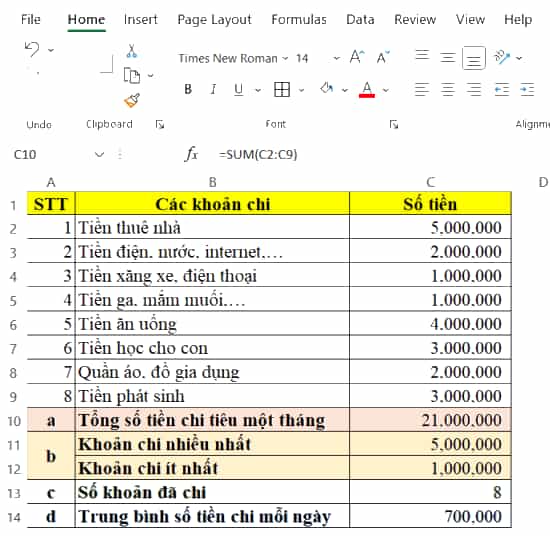The height and width of the screenshot is (536, 550).
Task: Open the Borders options dropdown arrow
Action: pos(301,91)
